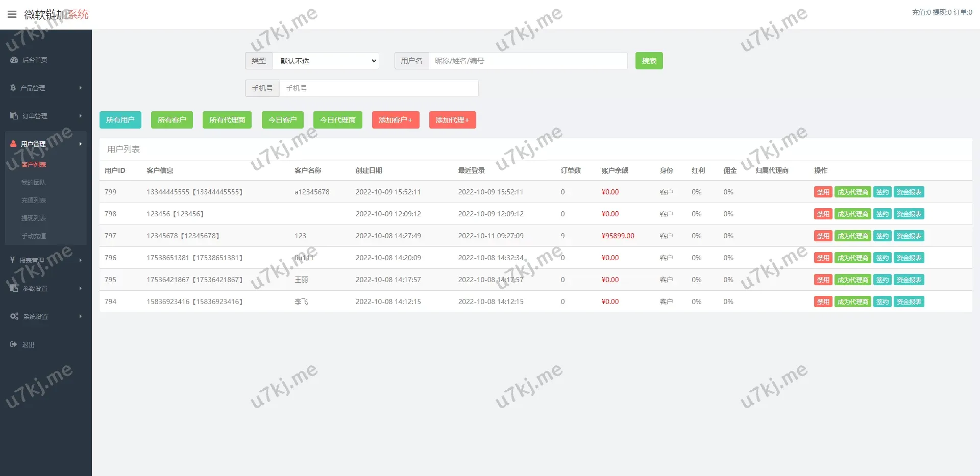Viewport: 980px width, 476px height.
Task: Click the dashboard icon beside 后台首页
Action: [x=14, y=60]
